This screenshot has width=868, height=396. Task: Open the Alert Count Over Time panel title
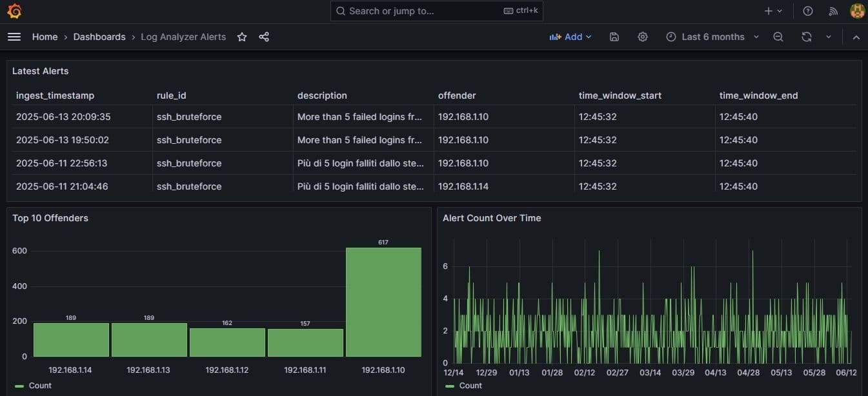click(x=492, y=218)
